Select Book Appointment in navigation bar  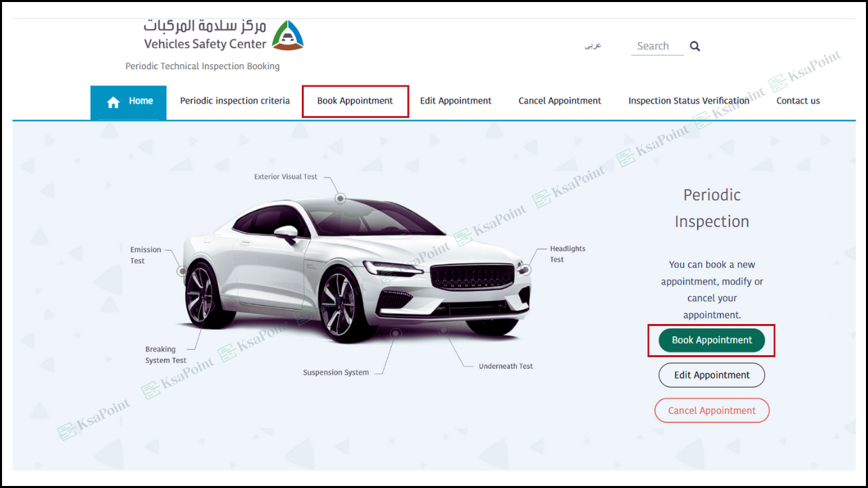tap(355, 101)
